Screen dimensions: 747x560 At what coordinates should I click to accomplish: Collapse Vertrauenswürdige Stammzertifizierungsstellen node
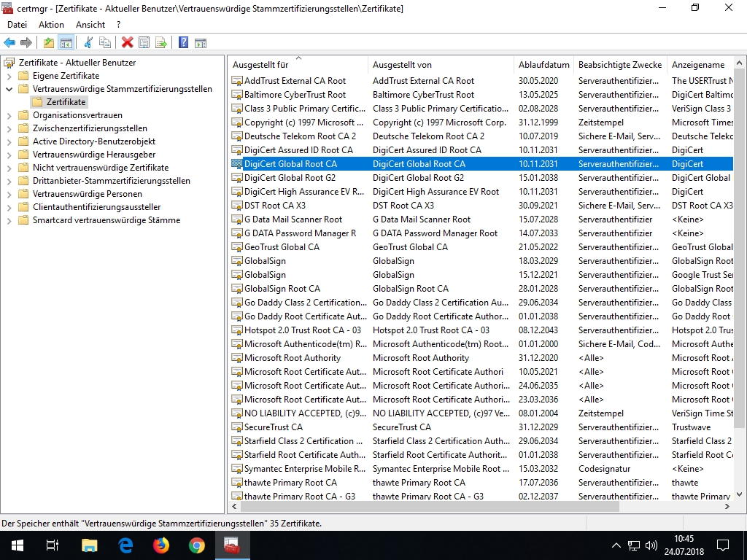point(9,89)
